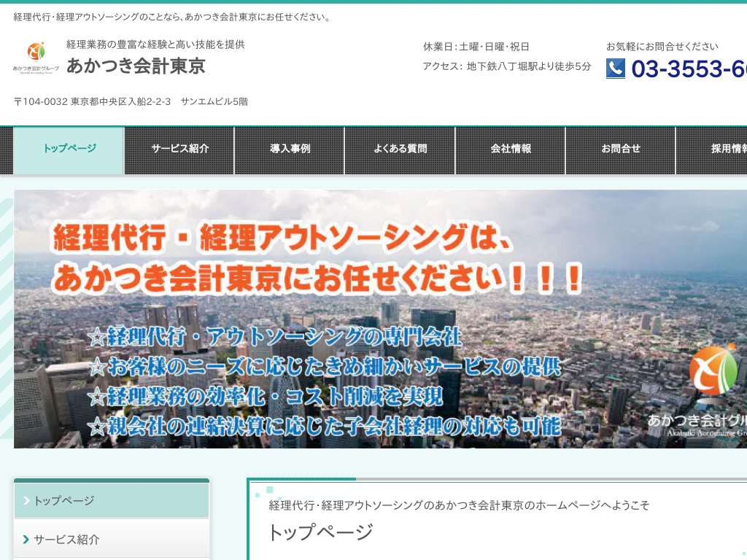Click the phone number 03-3553 link
The height and width of the screenshot is (560, 747).
coord(689,69)
